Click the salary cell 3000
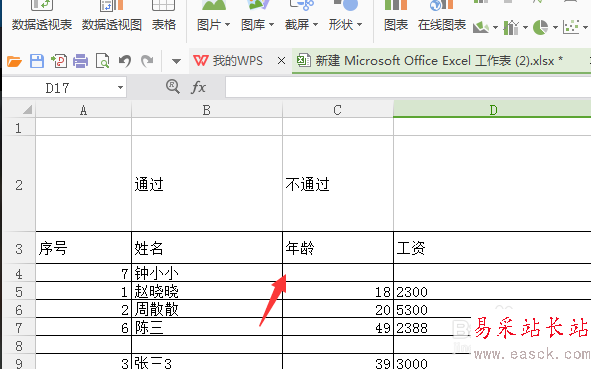Screen dimensions: 591x369 coord(492,362)
